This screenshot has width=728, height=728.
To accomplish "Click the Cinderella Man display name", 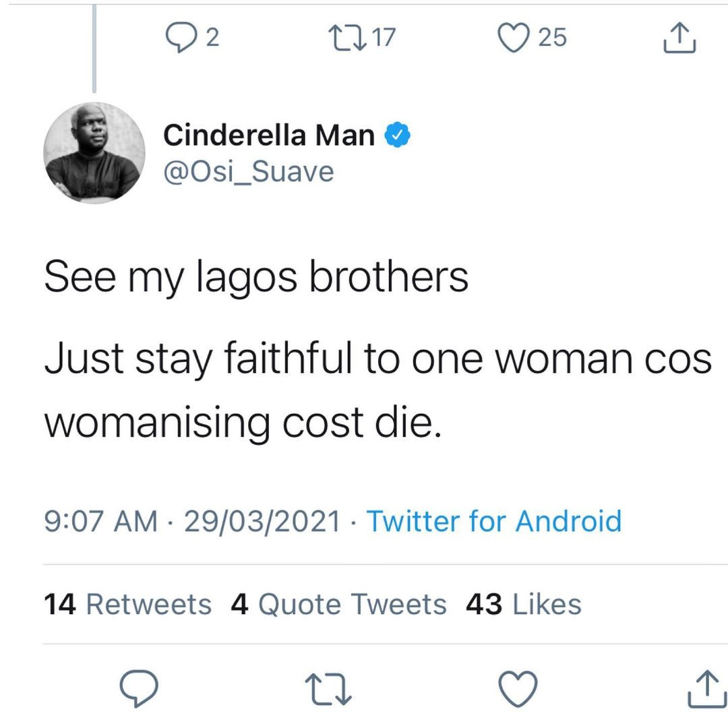I will [x=269, y=135].
